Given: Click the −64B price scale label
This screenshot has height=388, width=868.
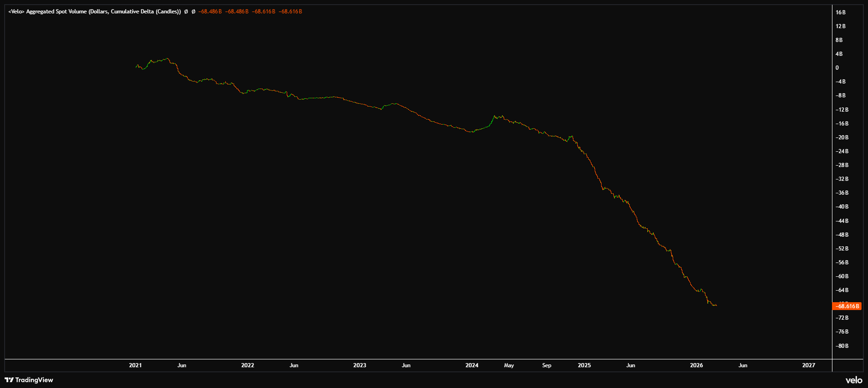Looking at the screenshot, I should [x=842, y=290].
